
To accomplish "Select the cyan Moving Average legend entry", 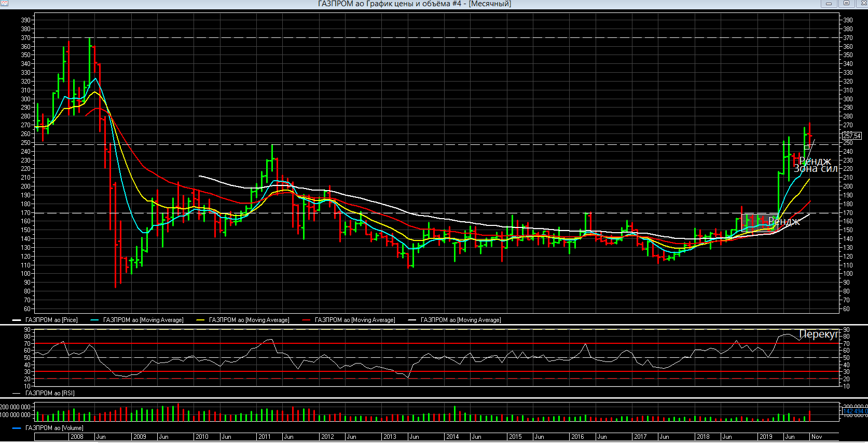I will (137, 320).
